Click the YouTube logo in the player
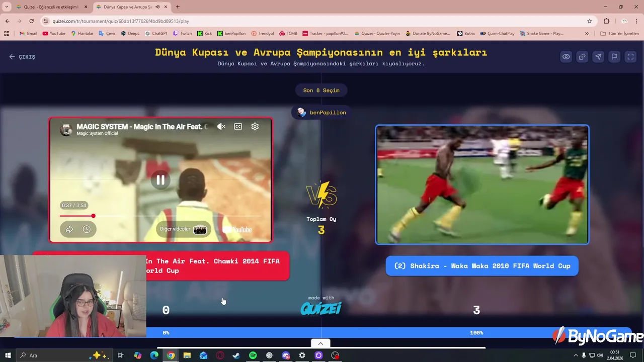 (x=237, y=229)
